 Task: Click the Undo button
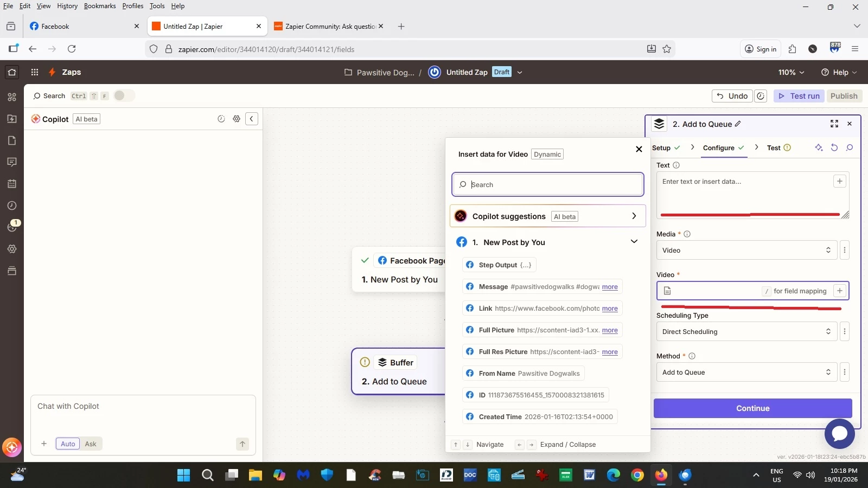coord(732,96)
